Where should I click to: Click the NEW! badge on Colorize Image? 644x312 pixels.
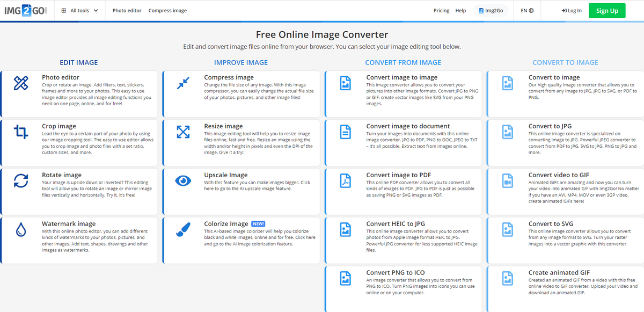(258, 224)
